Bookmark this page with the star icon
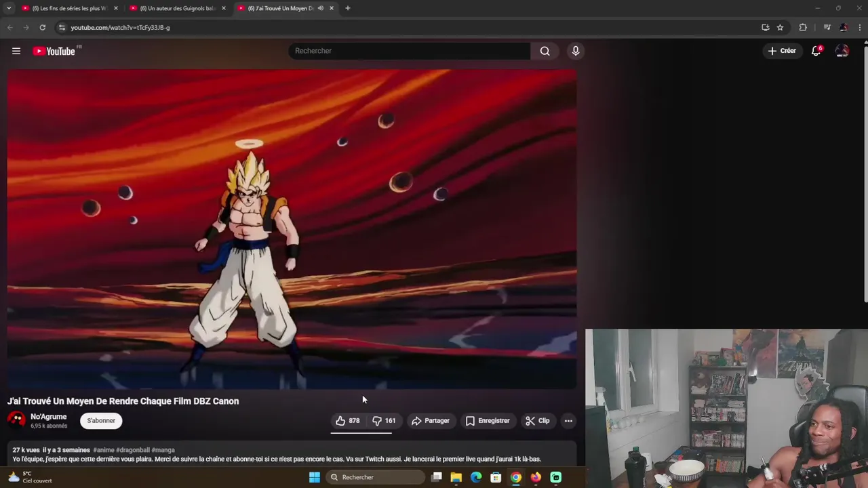This screenshot has height=488, width=868. tap(781, 27)
